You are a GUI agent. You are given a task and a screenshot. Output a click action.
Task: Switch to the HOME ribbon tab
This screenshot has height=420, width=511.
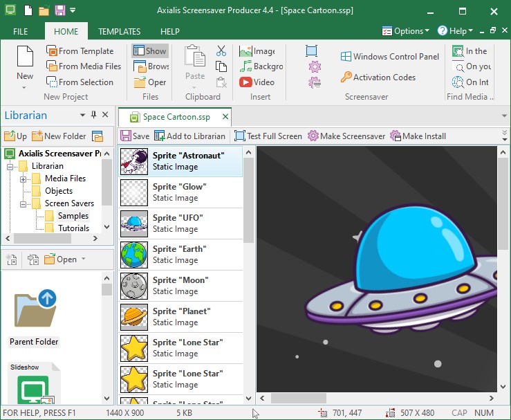66,31
